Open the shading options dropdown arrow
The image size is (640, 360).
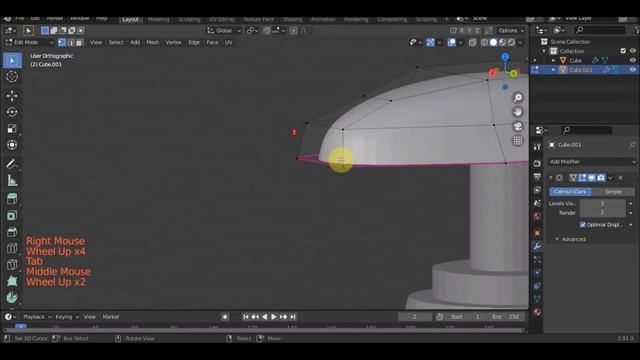click(x=520, y=42)
